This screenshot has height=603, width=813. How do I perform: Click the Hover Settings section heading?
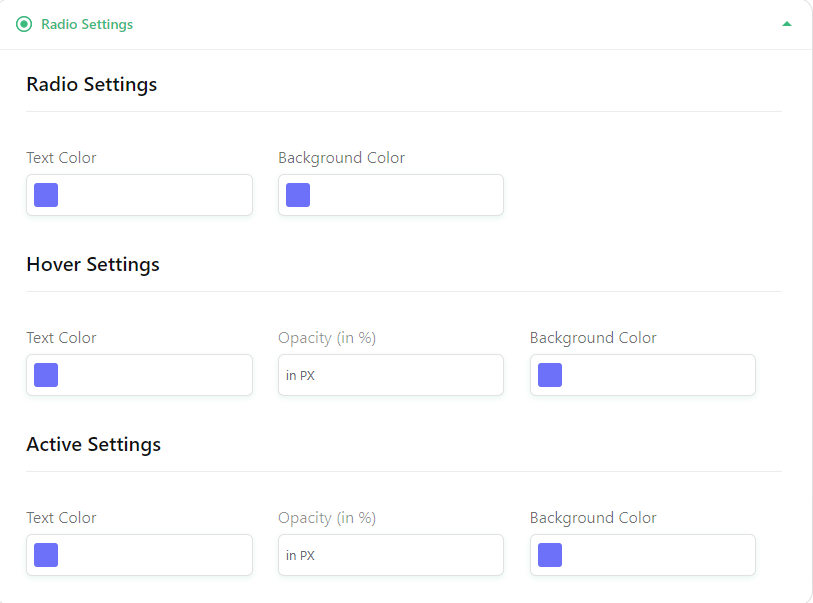coord(93,264)
